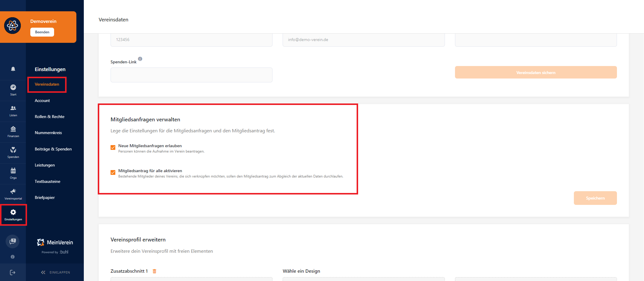Click the empty field right of the email field
Viewport: 644px width, 281px height.
(536, 40)
